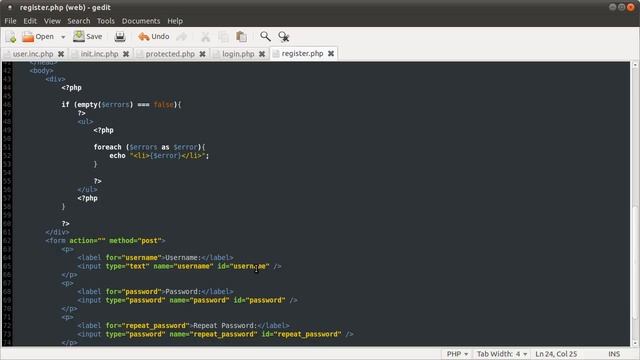Open a file with the Open button
640x360 pixels.
tap(38, 37)
